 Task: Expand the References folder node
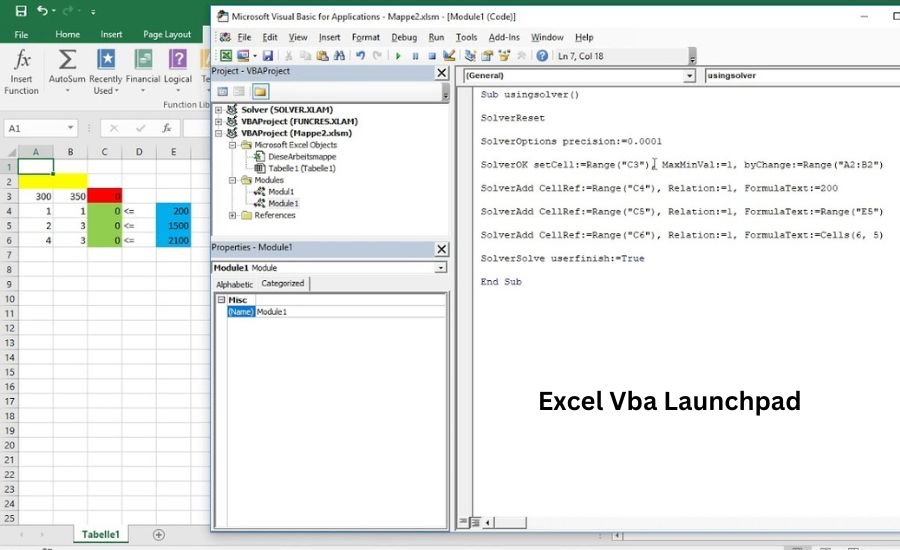click(x=232, y=215)
